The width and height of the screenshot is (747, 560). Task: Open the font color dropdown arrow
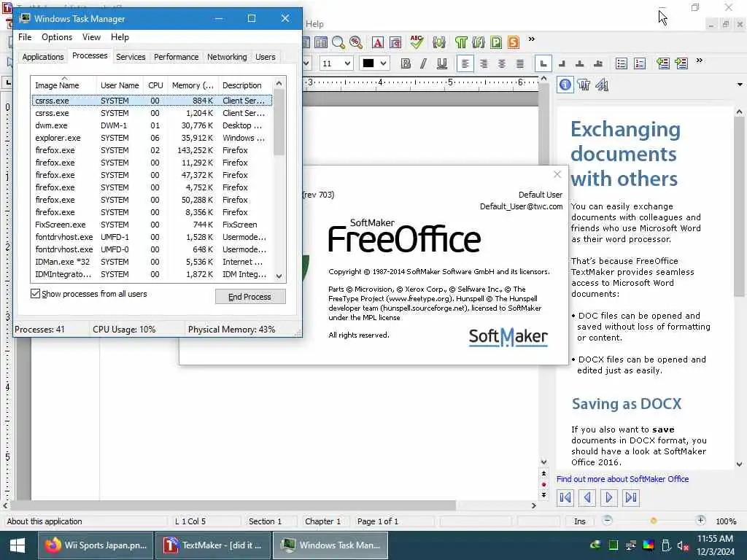(383, 63)
